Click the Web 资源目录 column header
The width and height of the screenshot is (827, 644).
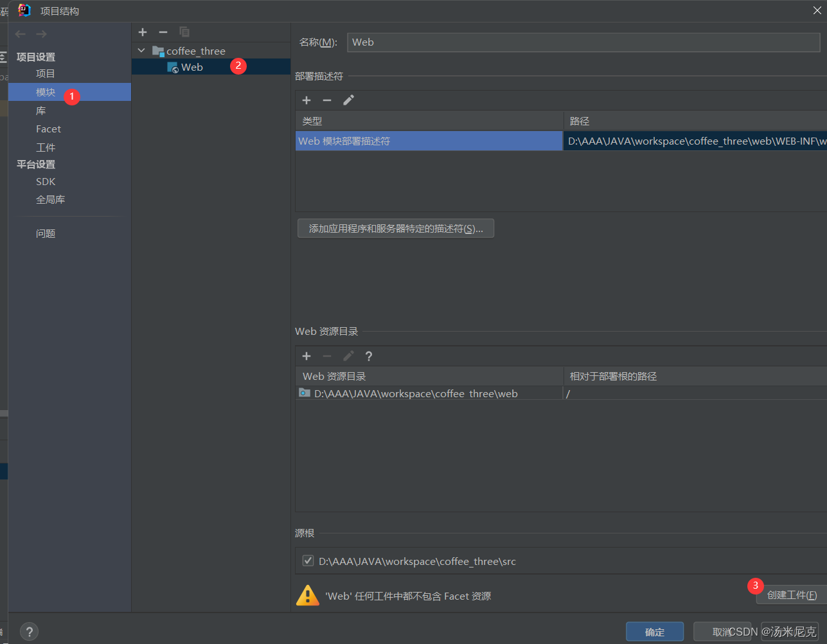429,377
